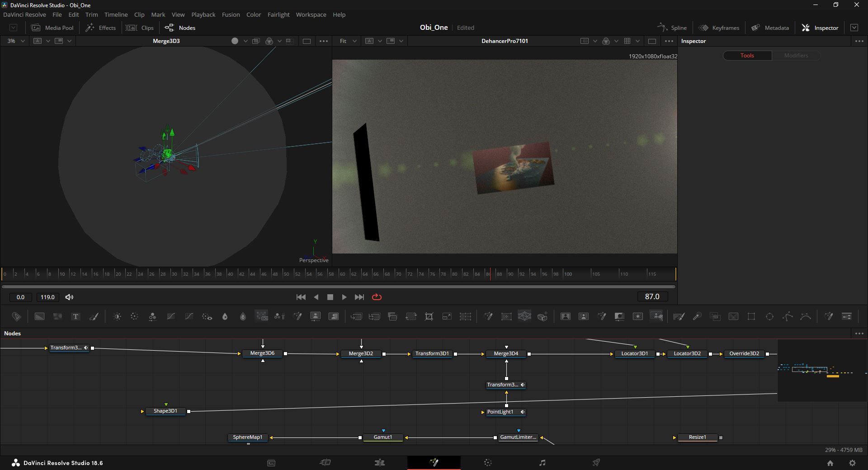Open right viewer options three-dot menu
Image resolution: width=868 pixels, height=470 pixels.
click(x=669, y=41)
